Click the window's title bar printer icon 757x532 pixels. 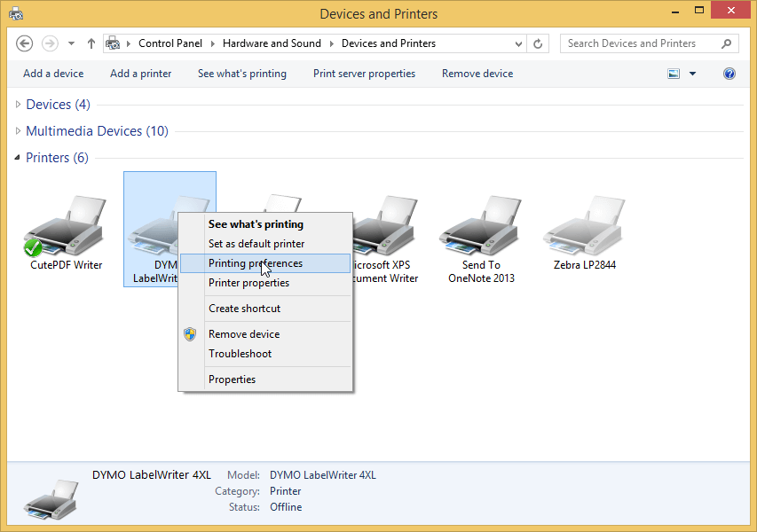tap(16, 13)
